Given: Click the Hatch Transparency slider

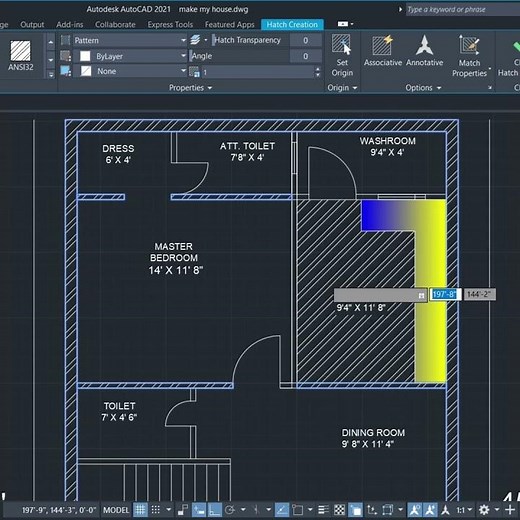Looking at the screenshot, I should 250,40.
